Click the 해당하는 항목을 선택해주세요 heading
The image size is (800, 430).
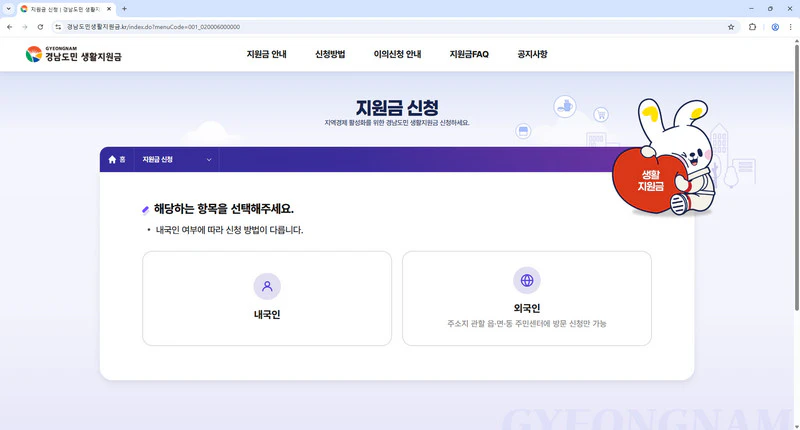[x=223, y=209]
